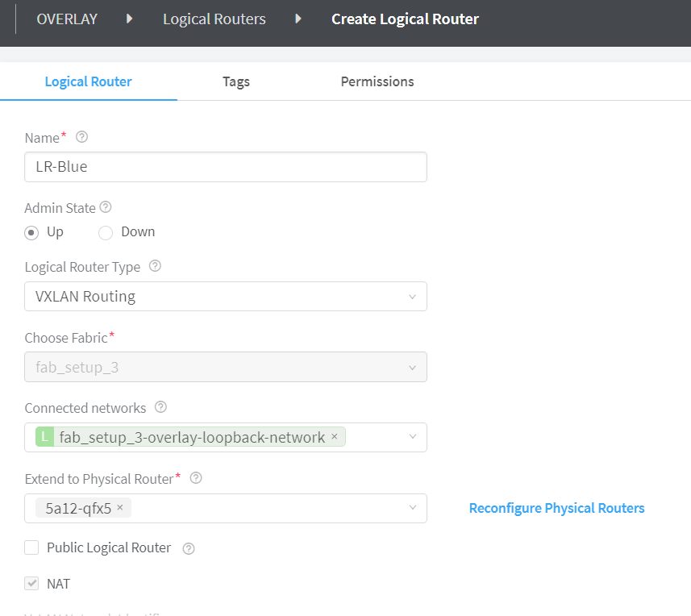Image resolution: width=691 pixels, height=616 pixels.
Task: Expand the Choose Fabric dropdown
Action: 226,367
